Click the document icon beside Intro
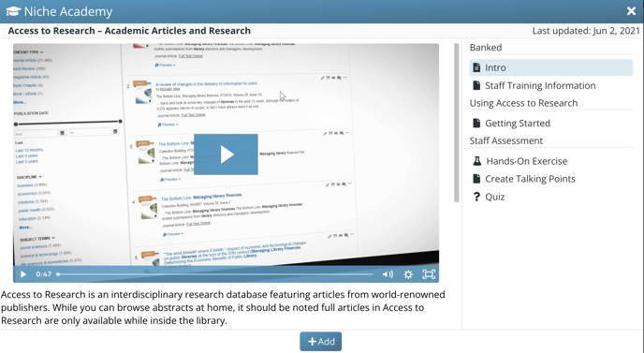Viewport: 644px width, 353px height. coord(476,67)
